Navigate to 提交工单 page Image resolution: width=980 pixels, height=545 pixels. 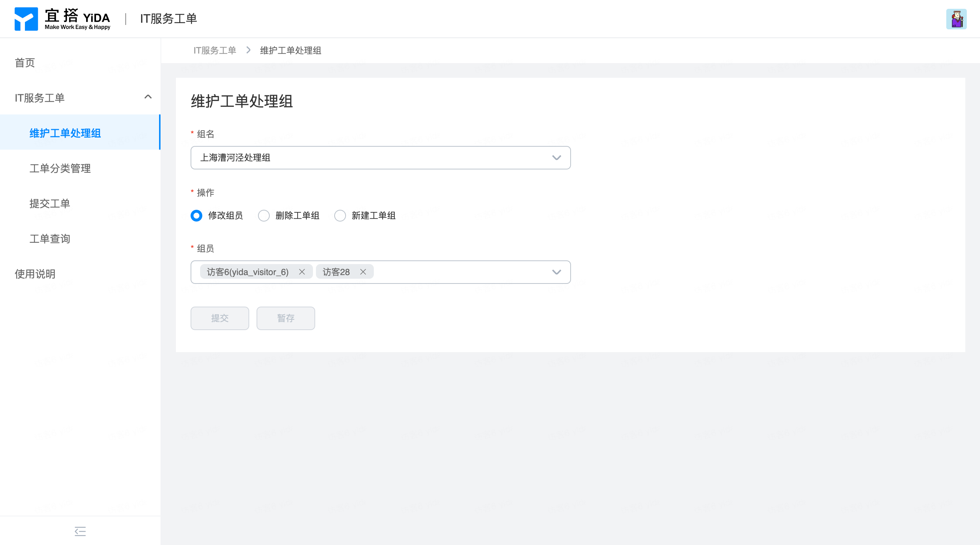[x=50, y=203]
